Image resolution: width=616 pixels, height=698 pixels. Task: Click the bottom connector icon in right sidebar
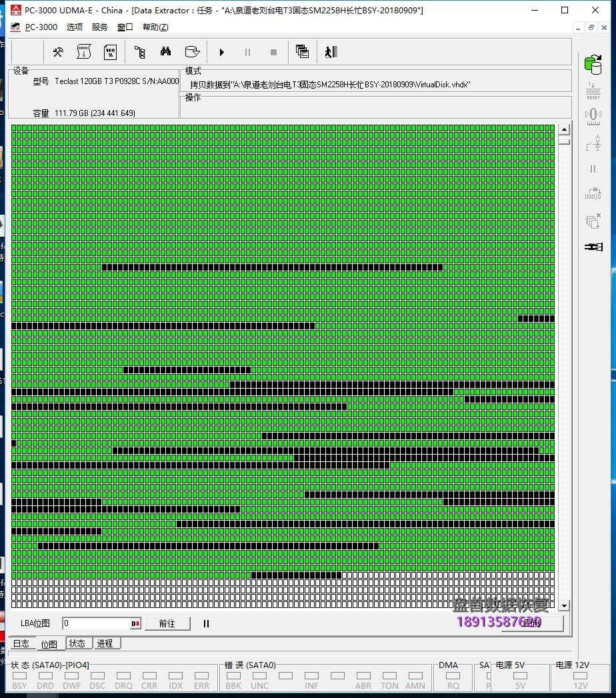(x=593, y=247)
